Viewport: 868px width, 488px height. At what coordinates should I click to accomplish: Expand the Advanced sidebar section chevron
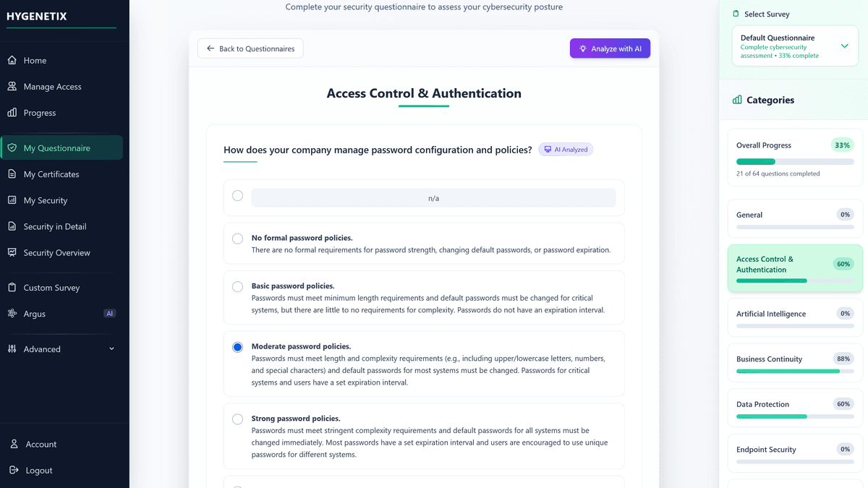tap(111, 349)
